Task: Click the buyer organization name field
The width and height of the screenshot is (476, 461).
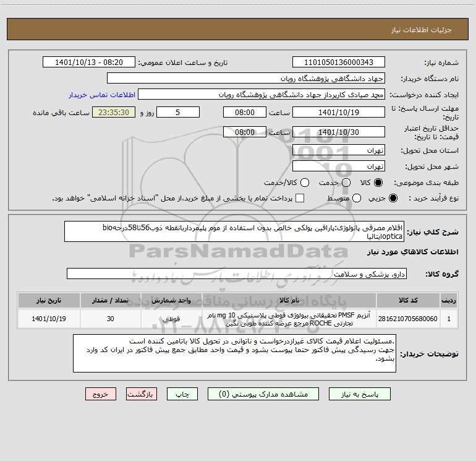Action: click(x=246, y=79)
